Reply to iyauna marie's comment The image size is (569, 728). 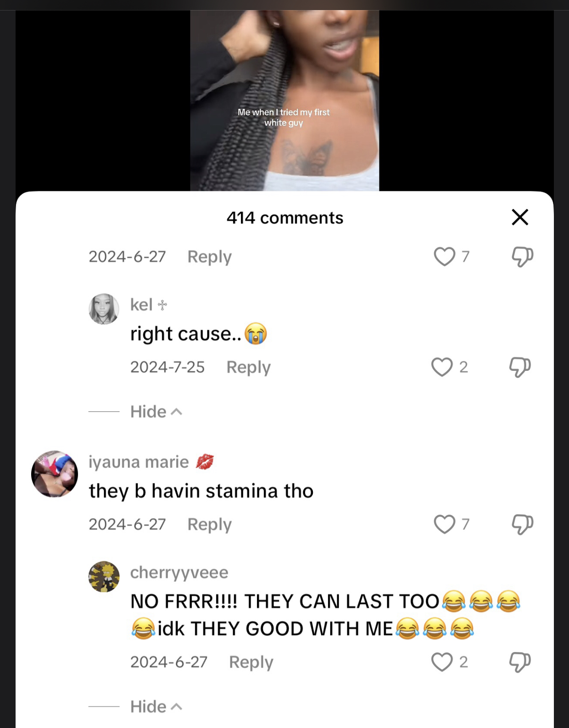coord(209,525)
